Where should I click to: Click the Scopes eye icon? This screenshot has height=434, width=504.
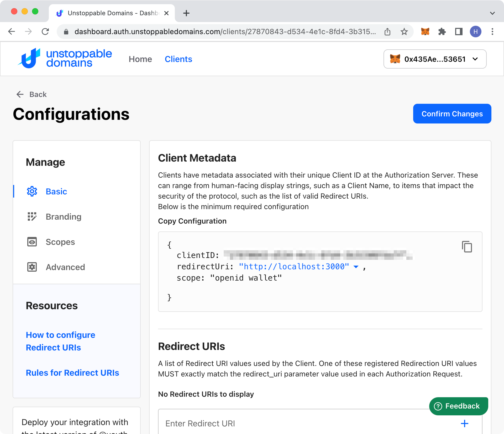point(32,242)
